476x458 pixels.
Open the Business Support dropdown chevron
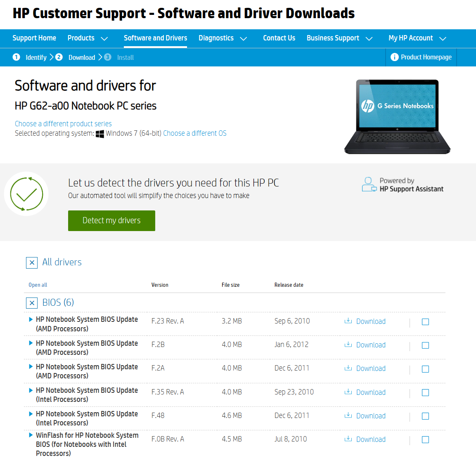pos(369,39)
